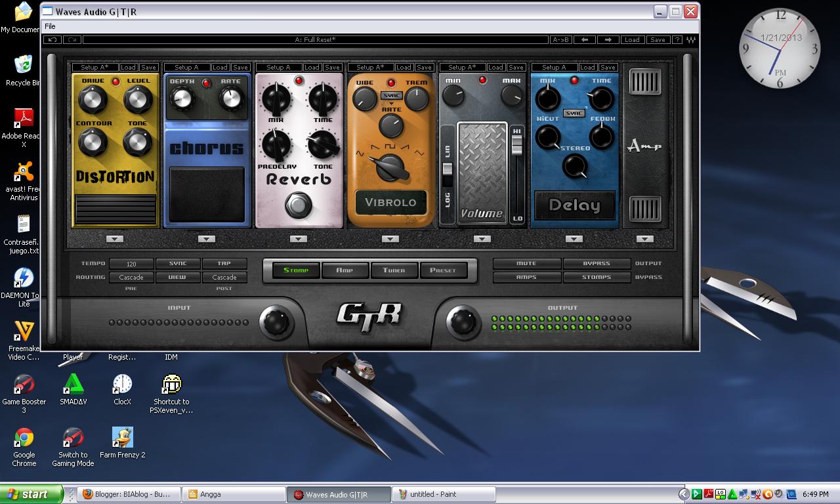
Task: Switch to the Preset tab
Action: [443, 270]
